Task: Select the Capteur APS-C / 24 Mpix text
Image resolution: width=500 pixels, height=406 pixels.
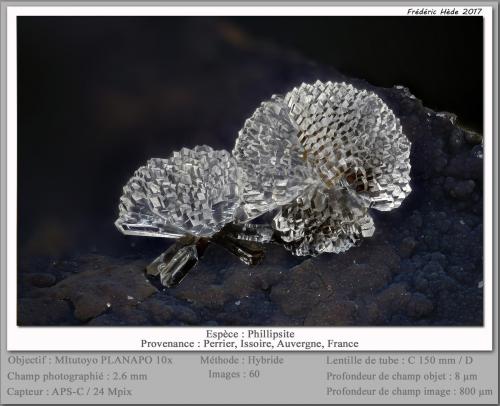Action: [69, 391]
